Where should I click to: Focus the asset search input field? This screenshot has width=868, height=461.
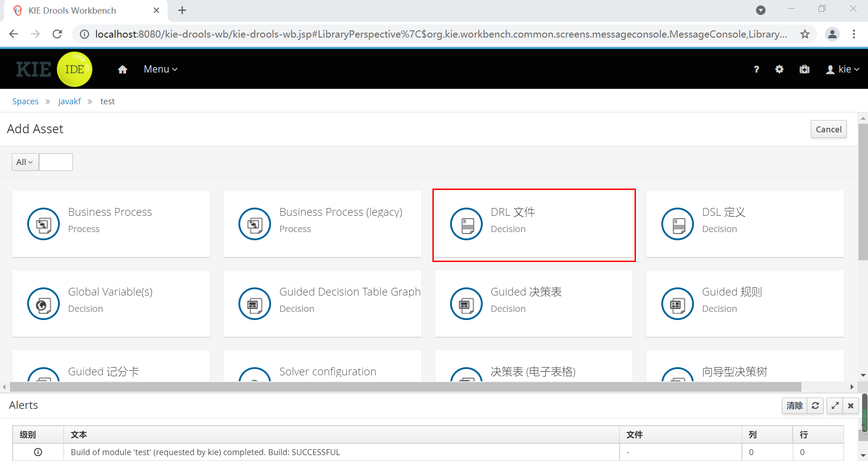click(56, 162)
